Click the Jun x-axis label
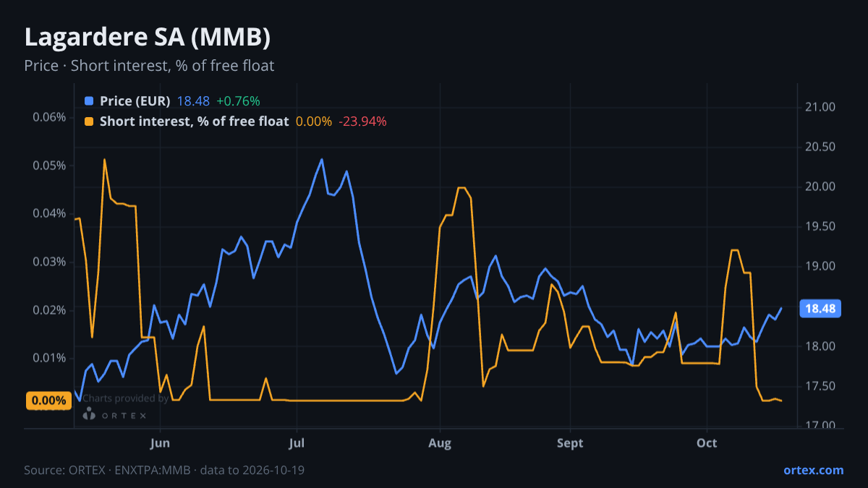Screen dimensions: 868x488 coord(161,443)
